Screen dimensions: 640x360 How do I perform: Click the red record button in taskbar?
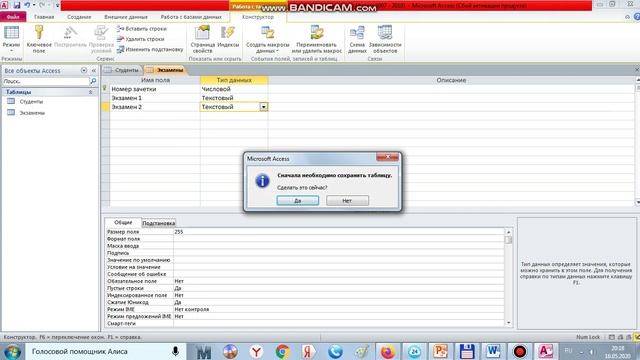coord(520,351)
